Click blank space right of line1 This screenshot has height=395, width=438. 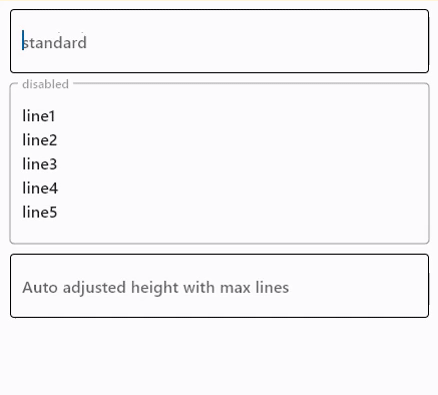point(240,116)
